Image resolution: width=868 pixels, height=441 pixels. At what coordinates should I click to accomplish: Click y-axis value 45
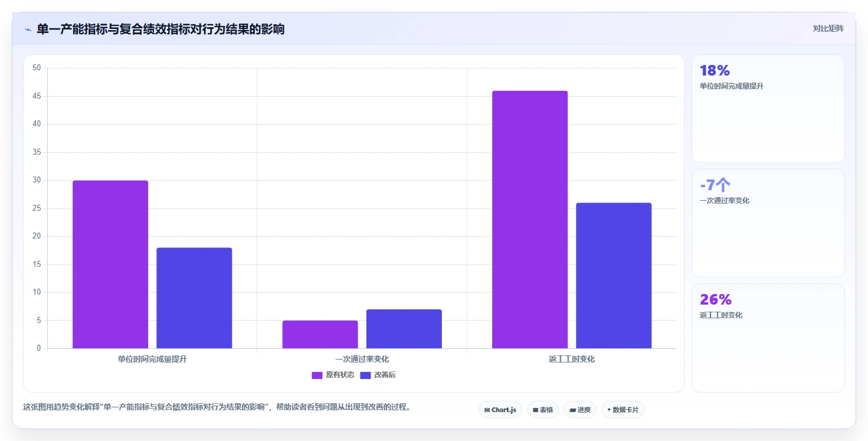(x=37, y=96)
